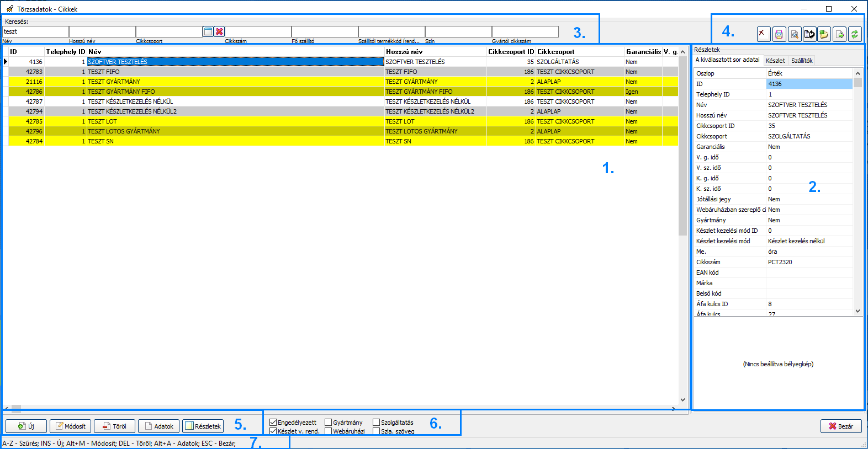868x449 pixels.
Task: Click the folder icon with green arrow
Action: point(824,34)
